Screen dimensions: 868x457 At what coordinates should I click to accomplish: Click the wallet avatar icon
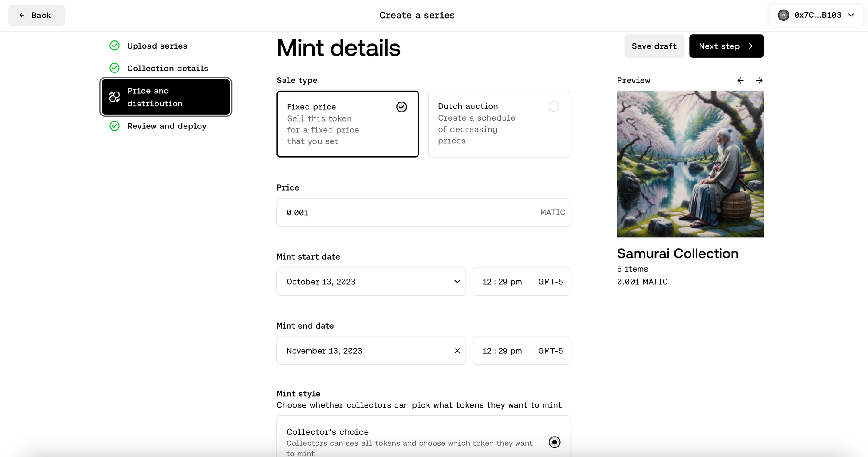[783, 15]
